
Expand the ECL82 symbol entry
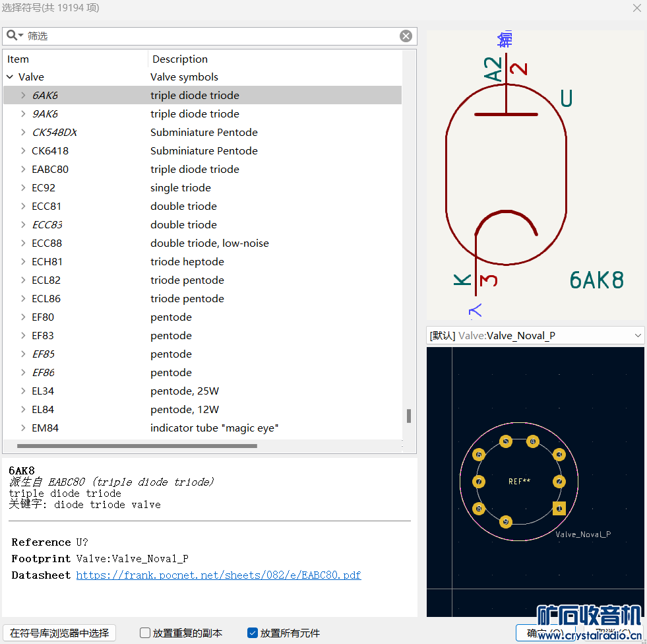(x=23, y=280)
